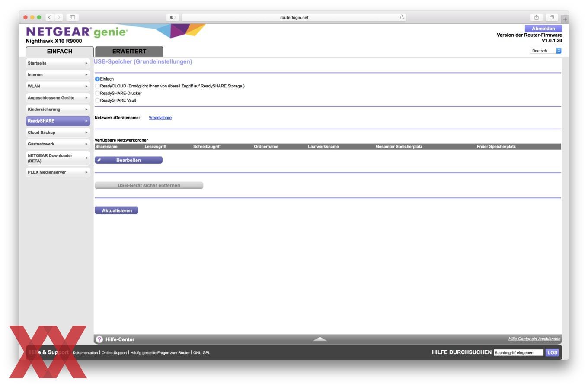Click the Bearbeiten button

(128, 160)
